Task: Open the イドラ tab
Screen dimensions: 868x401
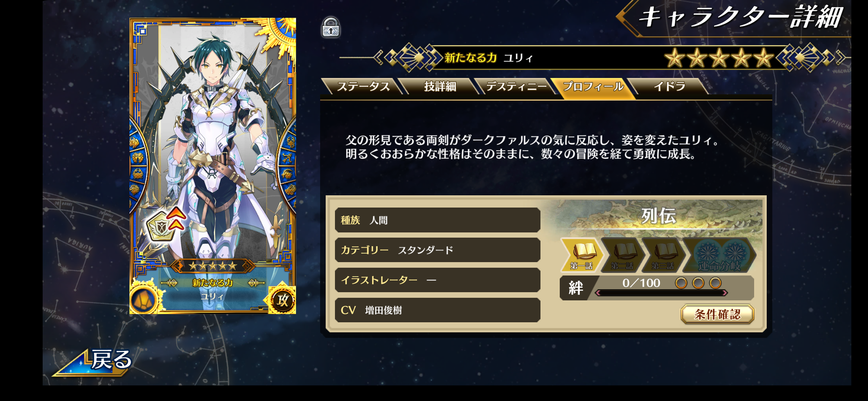Action: pyautogui.click(x=669, y=87)
